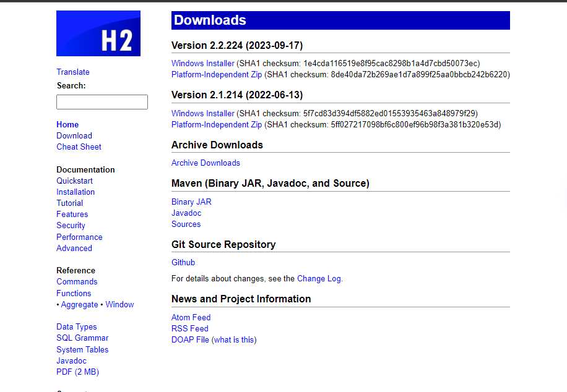Open the Installation documentation link
The height and width of the screenshot is (392, 567).
click(x=76, y=192)
